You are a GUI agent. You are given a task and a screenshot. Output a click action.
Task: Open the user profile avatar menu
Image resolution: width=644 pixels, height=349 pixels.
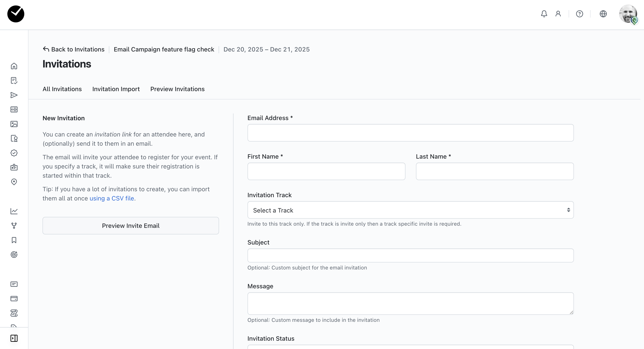point(628,14)
